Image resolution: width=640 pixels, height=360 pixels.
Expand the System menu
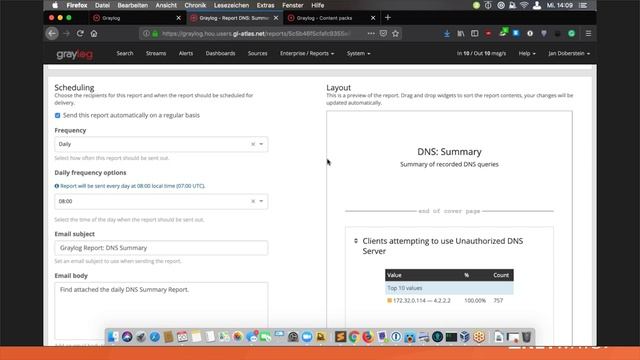coord(358,53)
